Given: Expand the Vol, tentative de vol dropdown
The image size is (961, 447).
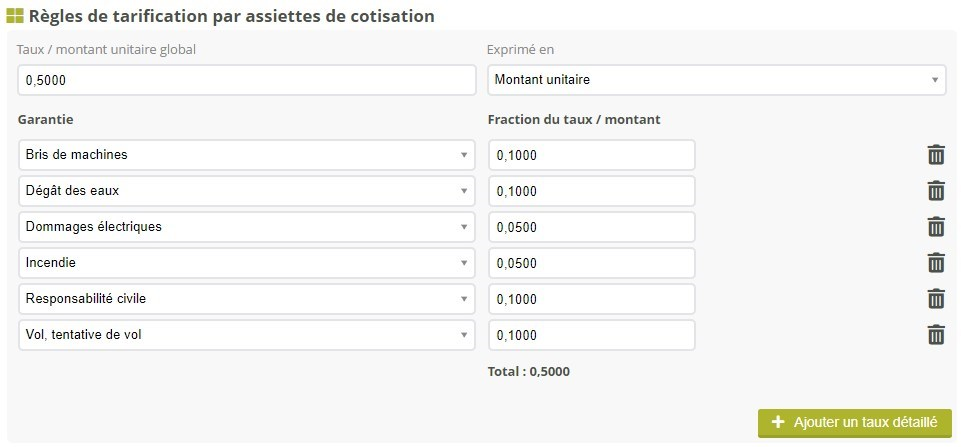Looking at the screenshot, I should click(246, 335).
